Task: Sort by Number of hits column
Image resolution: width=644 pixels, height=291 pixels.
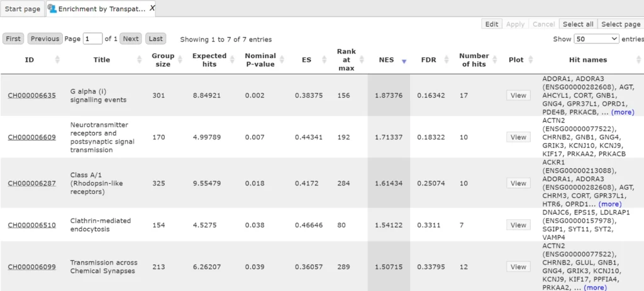Action: [495, 60]
